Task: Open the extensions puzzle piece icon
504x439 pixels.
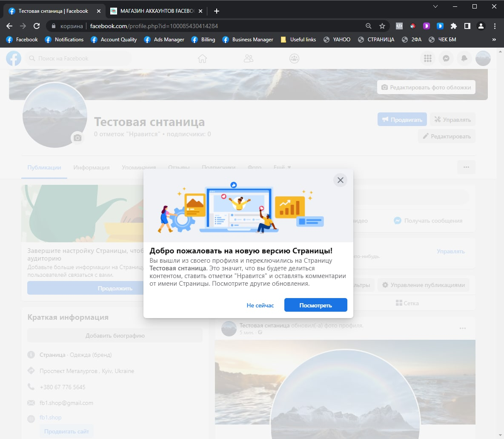Action: click(x=453, y=26)
